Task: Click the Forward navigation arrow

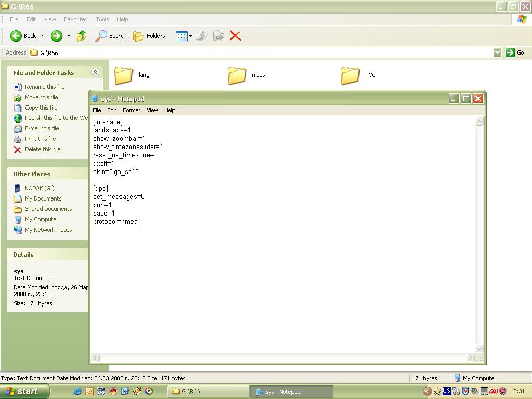Action: 57,36
